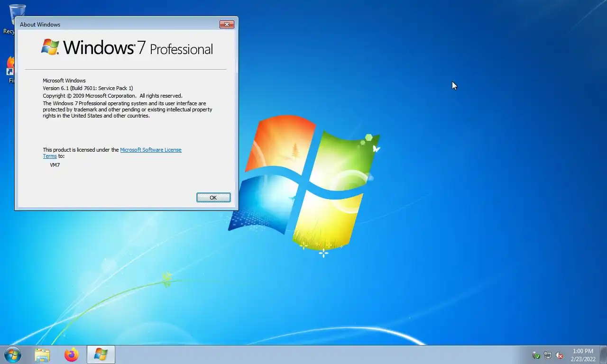The height and width of the screenshot is (364, 607).
Task: Click the Copyright 2009 Microsoft Corporation line
Action: (x=112, y=96)
